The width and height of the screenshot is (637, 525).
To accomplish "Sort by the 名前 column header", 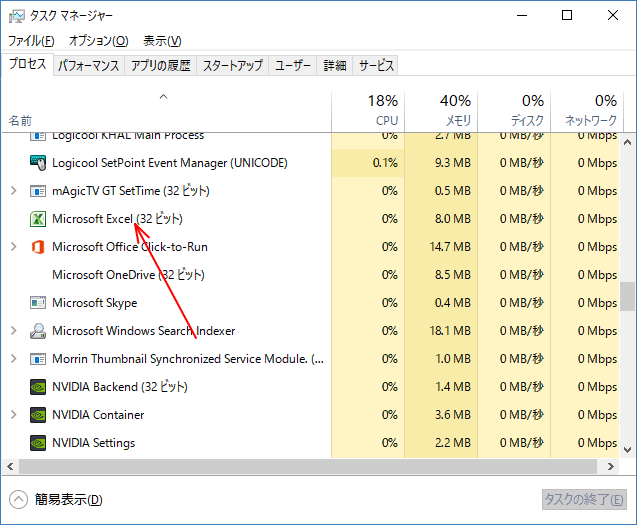I will 167,110.
